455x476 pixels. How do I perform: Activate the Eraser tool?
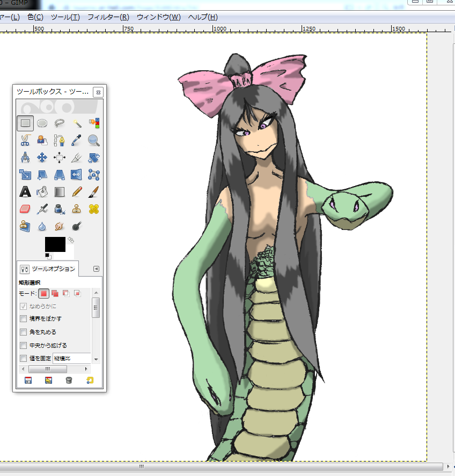[25, 209]
